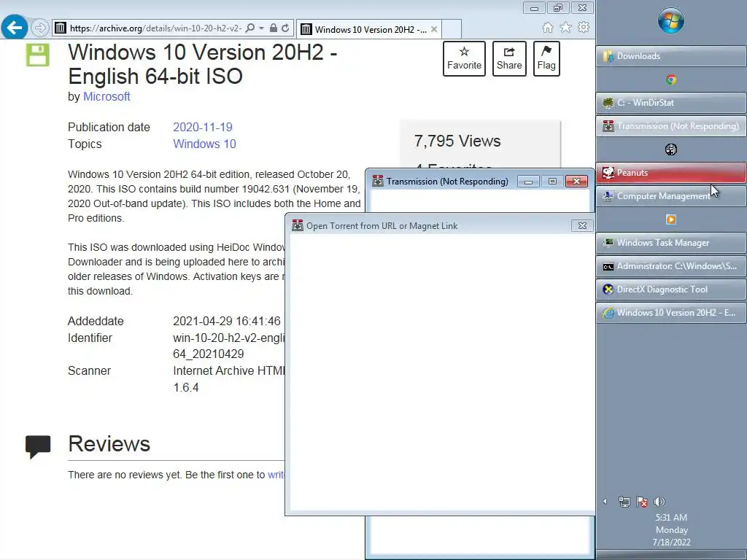Image resolution: width=747 pixels, height=560 pixels.
Task: Click the browser Home icon
Action: [548, 28]
